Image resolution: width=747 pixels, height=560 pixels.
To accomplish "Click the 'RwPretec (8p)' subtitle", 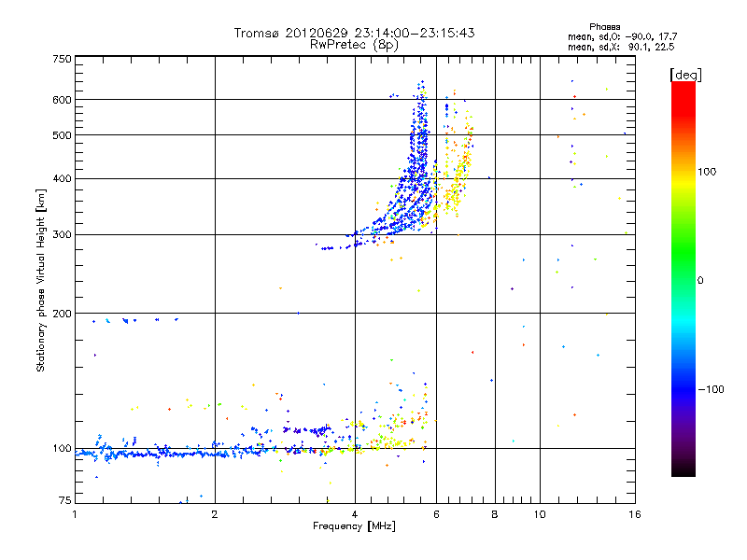I will coord(354,45).
